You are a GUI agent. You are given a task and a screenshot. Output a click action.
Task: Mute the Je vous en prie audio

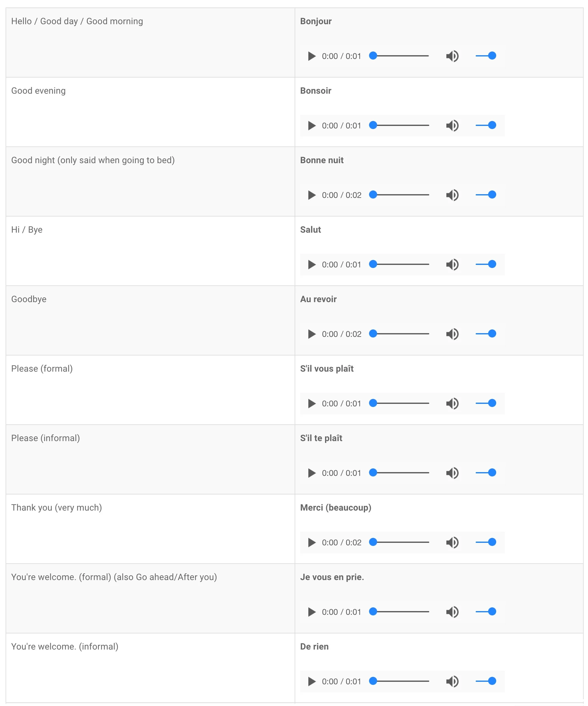(x=452, y=612)
